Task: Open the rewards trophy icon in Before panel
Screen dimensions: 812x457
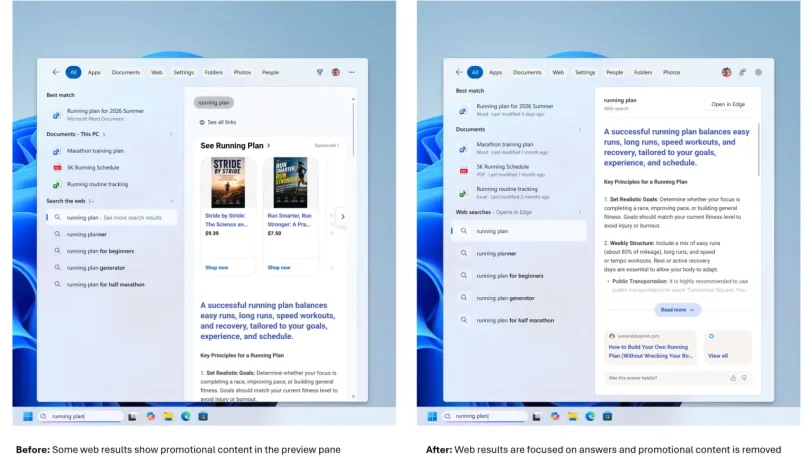Action: [320, 73]
